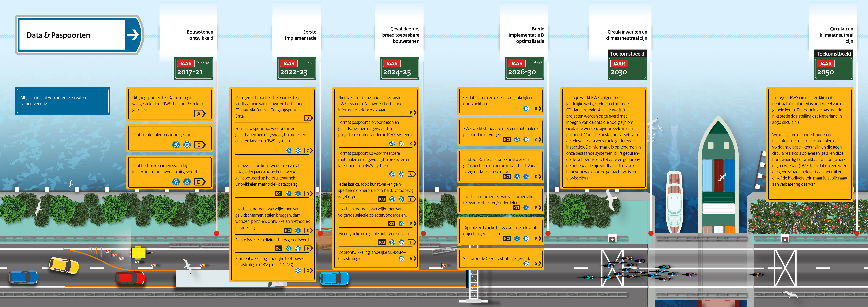Click the gears icon on Pilots materialenpaspoort gestart card
The height and width of the screenshot is (307, 868).
[176, 145]
